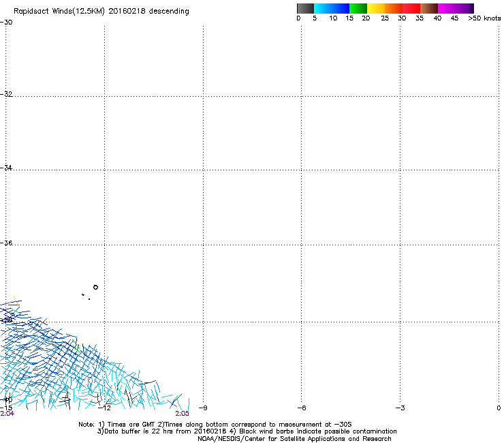Image resolution: width=504 pixels, height=443 pixels.
Task: Click the '>50 knots' legend label
Action: point(484,18)
